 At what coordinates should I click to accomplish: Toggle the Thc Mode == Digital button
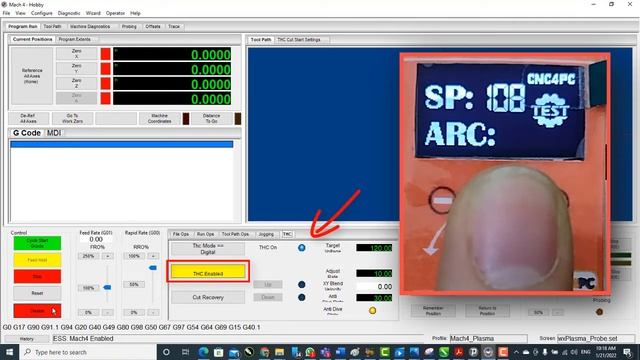tap(208, 249)
